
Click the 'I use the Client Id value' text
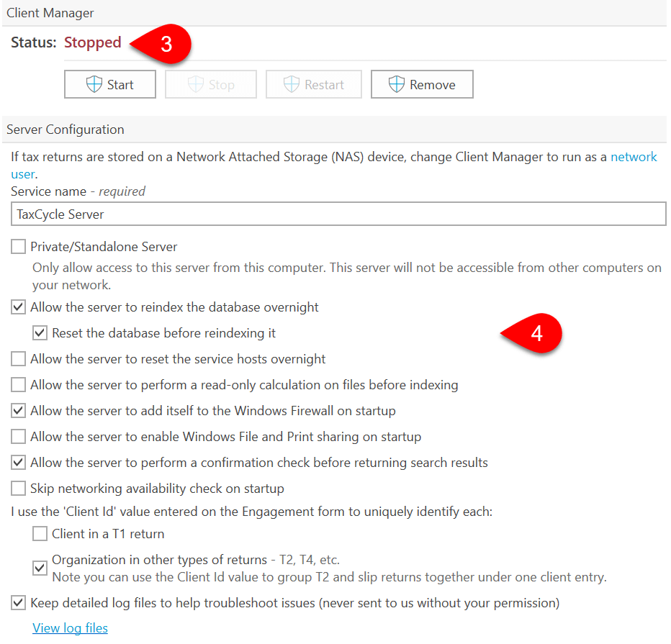coord(252,512)
